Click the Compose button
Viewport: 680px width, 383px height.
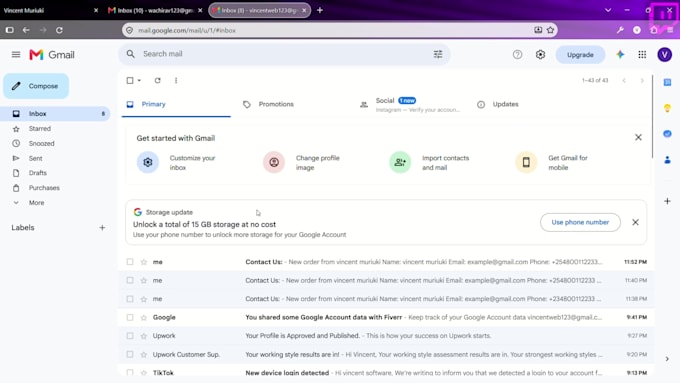pos(36,86)
